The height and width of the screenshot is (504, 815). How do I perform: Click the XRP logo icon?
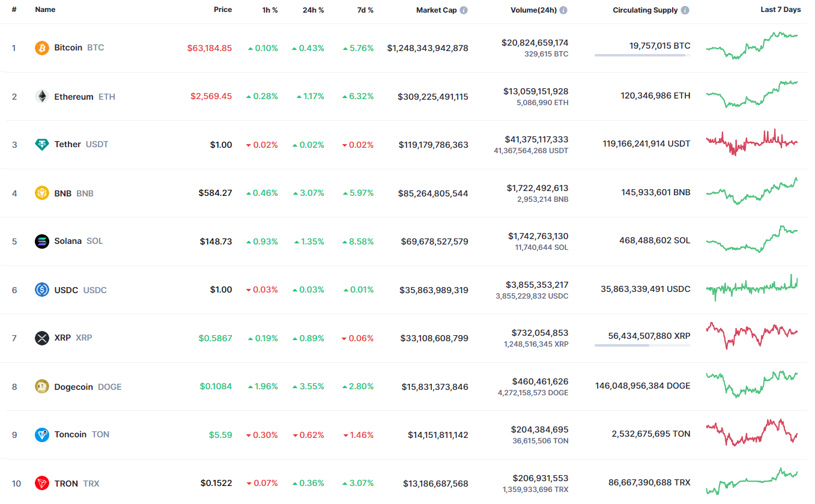[x=42, y=338]
